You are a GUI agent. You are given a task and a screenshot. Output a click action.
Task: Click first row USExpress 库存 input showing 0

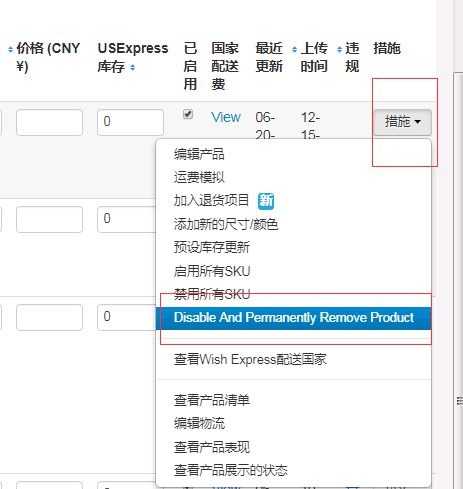(x=130, y=122)
